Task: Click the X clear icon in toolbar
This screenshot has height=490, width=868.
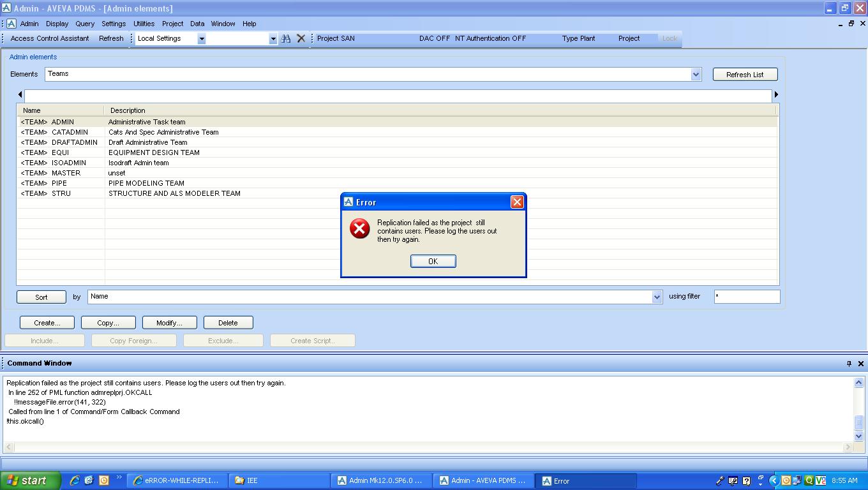Action: coord(301,38)
